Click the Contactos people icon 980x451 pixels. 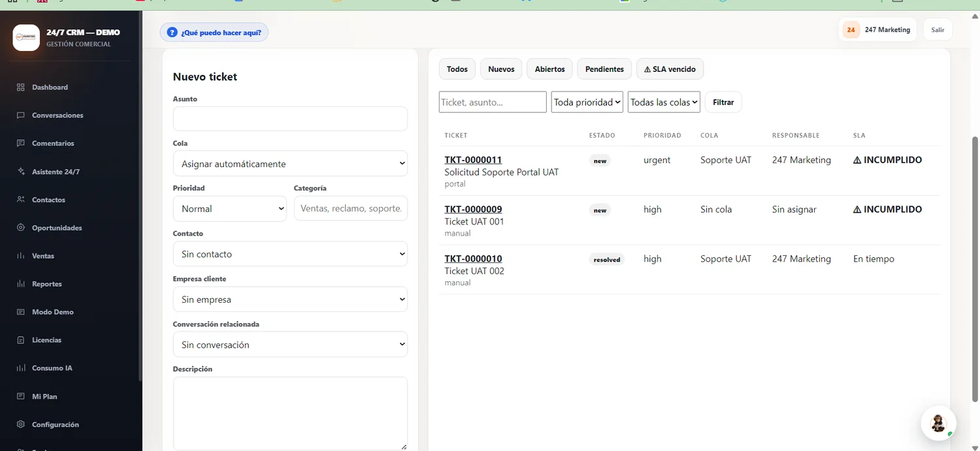tap(21, 200)
